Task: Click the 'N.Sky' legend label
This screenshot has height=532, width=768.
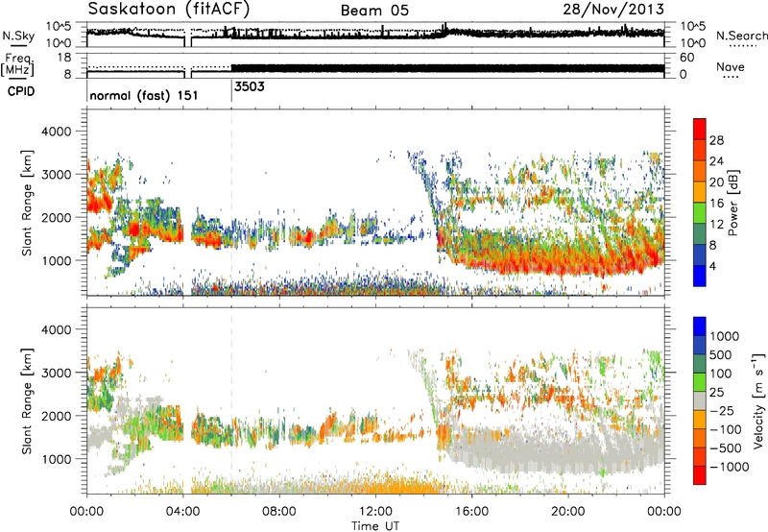Action: (18, 36)
